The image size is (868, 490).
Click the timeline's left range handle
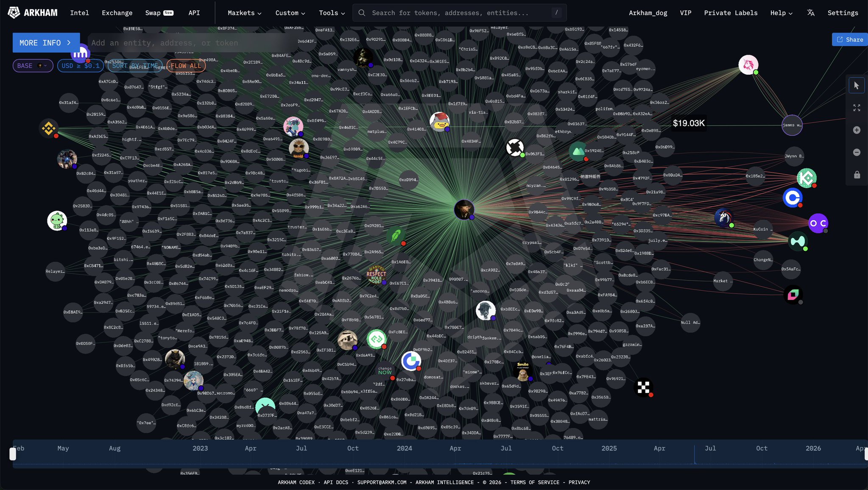pyautogui.click(x=13, y=454)
